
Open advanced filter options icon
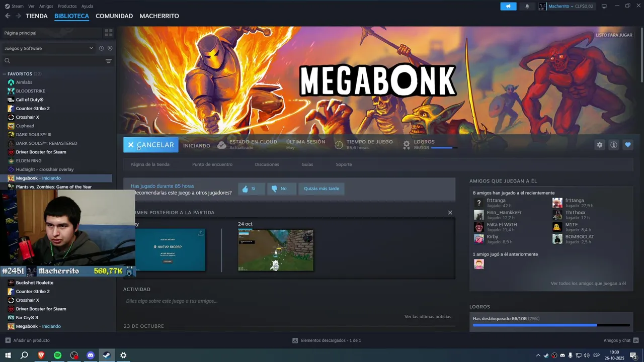pyautogui.click(x=108, y=61)
